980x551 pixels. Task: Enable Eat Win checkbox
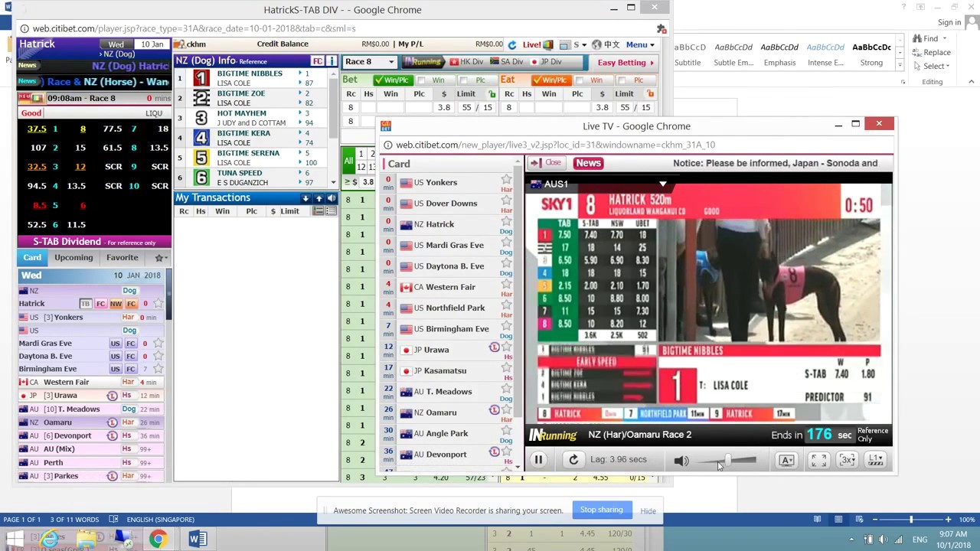[x=580, y=80]
